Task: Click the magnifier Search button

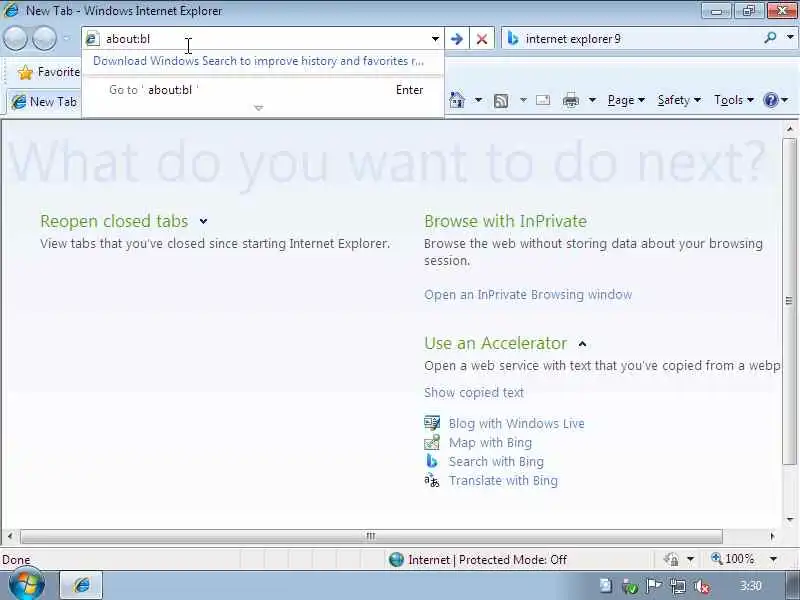Action: click(x=770, y=38)
